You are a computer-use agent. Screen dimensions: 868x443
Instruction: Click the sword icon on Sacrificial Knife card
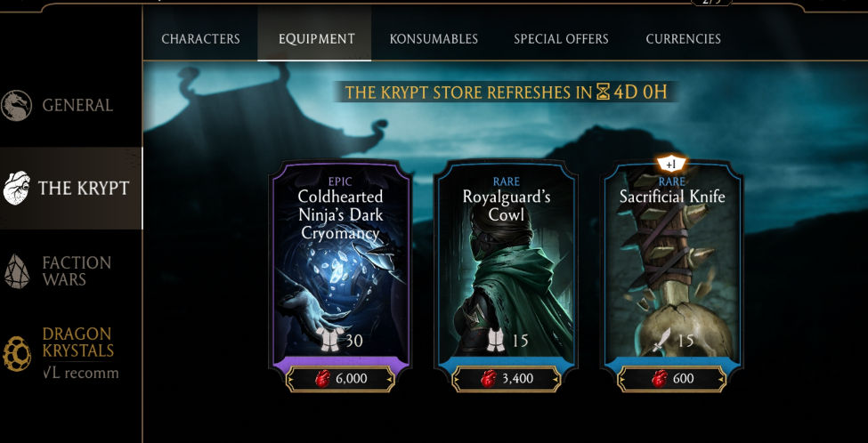[x=661, y=340]
